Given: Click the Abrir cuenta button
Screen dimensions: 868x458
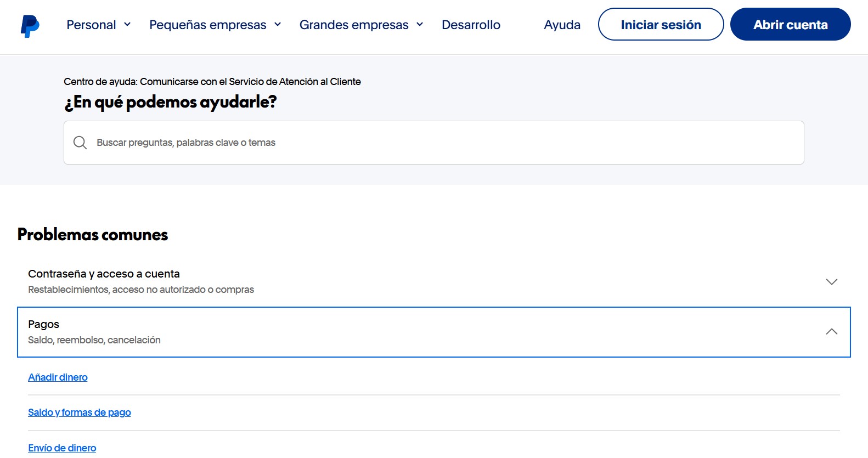Looking at the screenshot, I should (790, 24).
